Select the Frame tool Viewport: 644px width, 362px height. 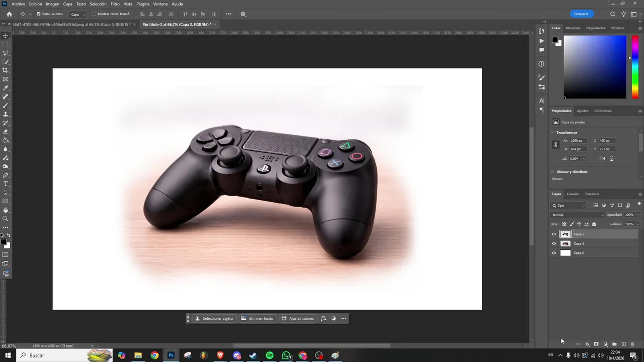6,79
